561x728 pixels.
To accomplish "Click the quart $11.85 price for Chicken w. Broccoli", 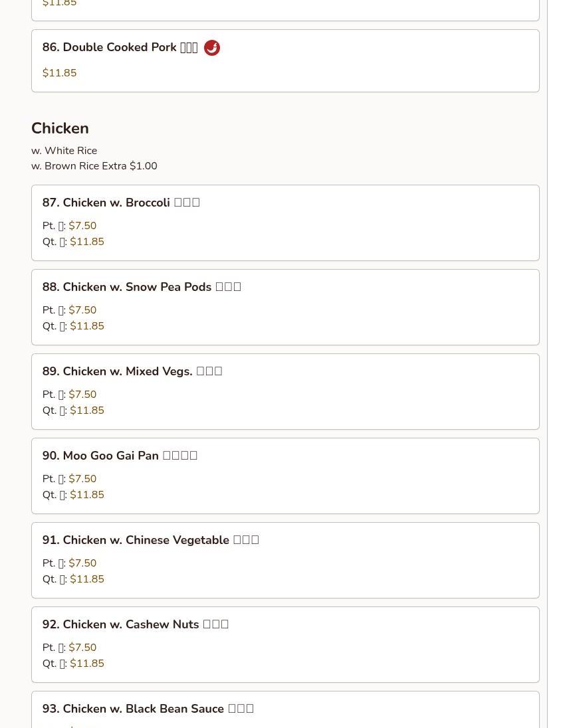I will [x=87, y=242].
